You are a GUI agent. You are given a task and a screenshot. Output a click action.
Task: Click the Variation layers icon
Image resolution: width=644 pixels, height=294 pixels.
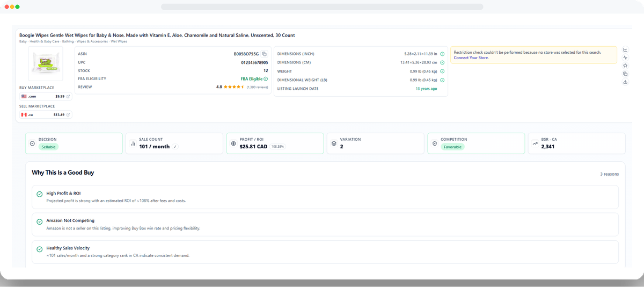[334, 144]
